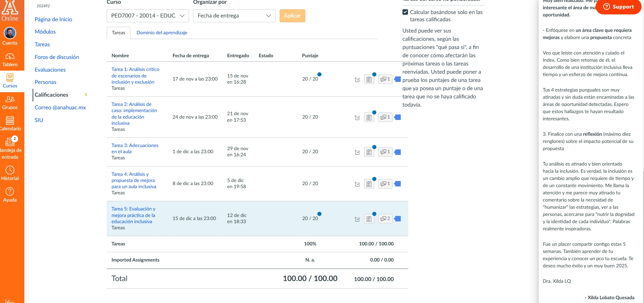Click Tarea 5 score 20 / 20
The height and width of the screenshot is (303, 644).
tap(310, 218)
